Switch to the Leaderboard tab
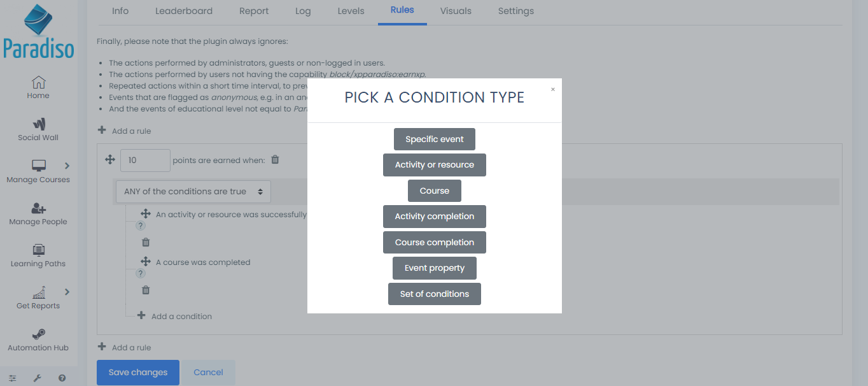 pyautogui.click(x=184, y=11)
